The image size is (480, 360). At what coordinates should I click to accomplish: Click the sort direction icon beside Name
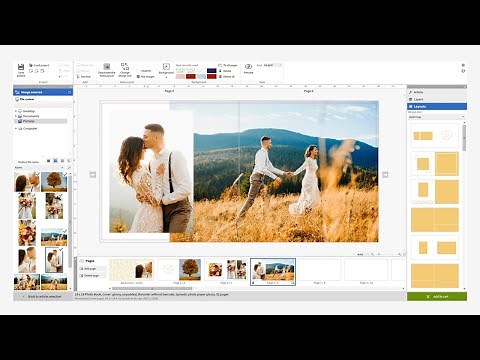69,167
